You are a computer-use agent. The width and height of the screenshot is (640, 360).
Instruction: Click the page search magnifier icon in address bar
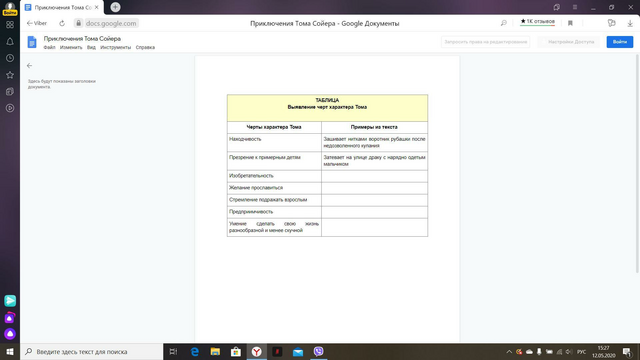[x=504, y=23]
